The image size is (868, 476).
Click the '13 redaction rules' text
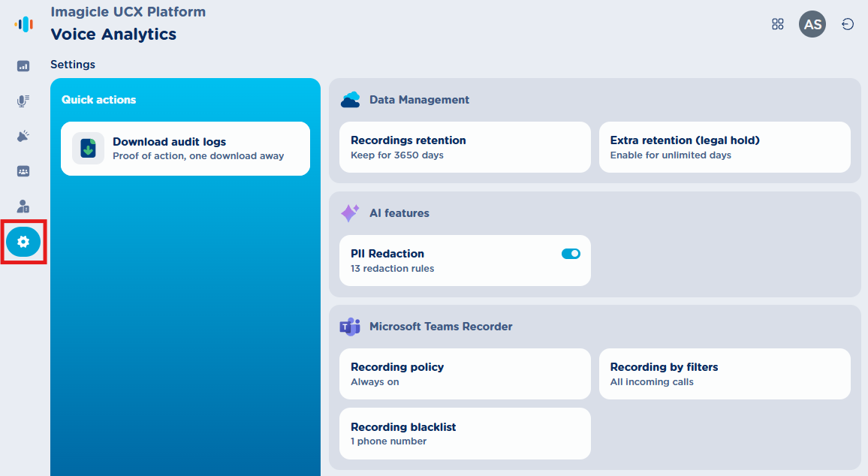coord(392,269)
